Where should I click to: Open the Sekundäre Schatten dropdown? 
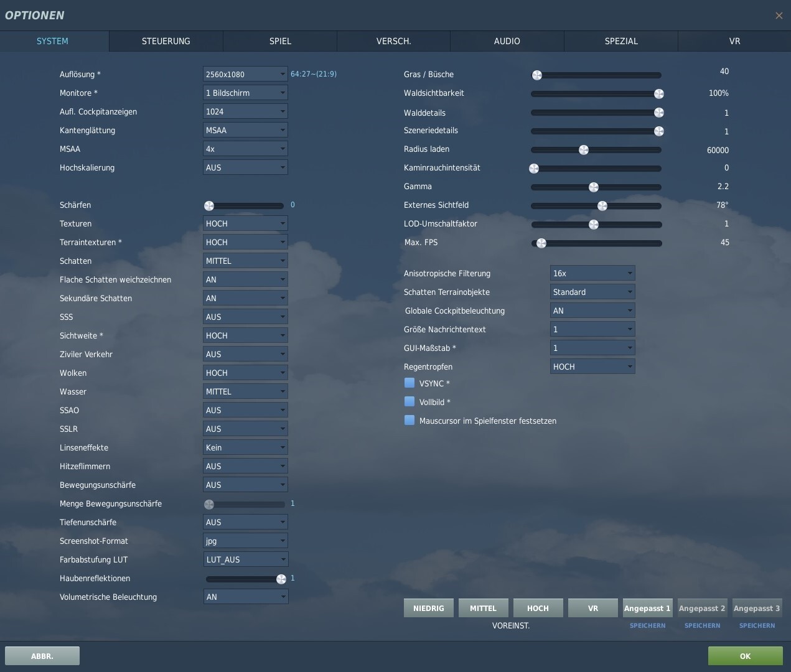tap(245, 298)
